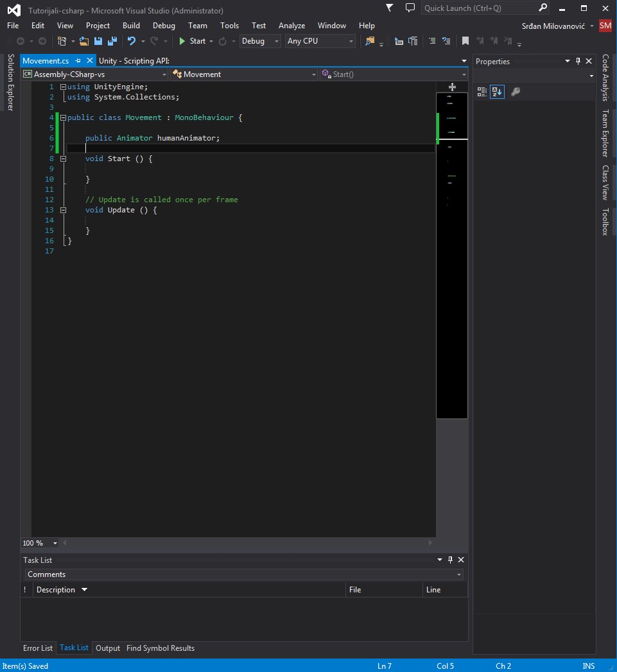The width and height of the screenshot is (617, 672).
Task: Toggle a bookmark with the bookmark icon
Action: [x=465, y=41]
